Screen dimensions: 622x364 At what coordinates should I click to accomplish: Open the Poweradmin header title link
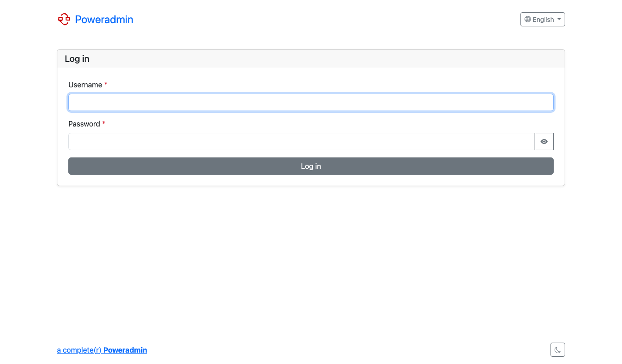(104, 20)
